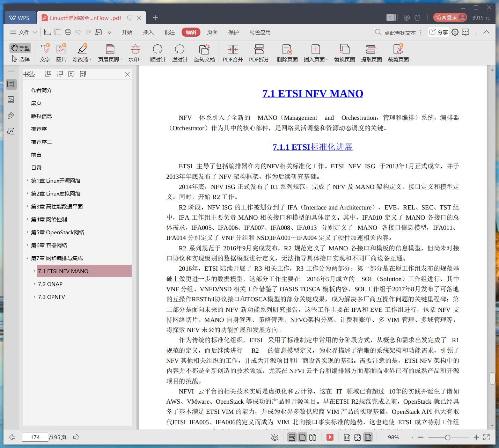
Task: Fit page to window
Action: tap(357, 437)
